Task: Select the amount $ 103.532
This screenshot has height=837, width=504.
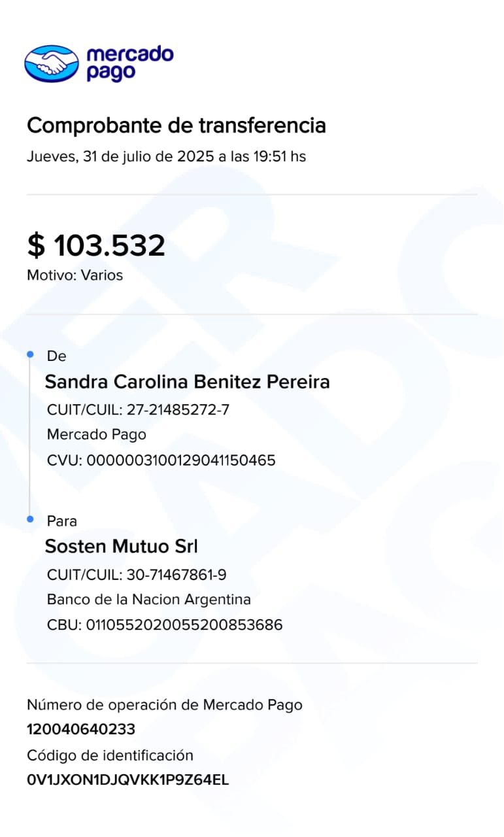Action: [x=96, y=246]
